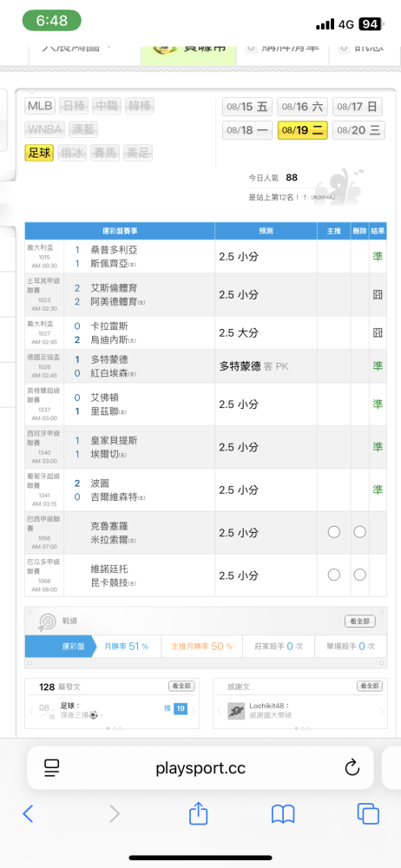Go to next 感謝文 with right chevron
401x868 pixels.
click(x=381, y=711)
